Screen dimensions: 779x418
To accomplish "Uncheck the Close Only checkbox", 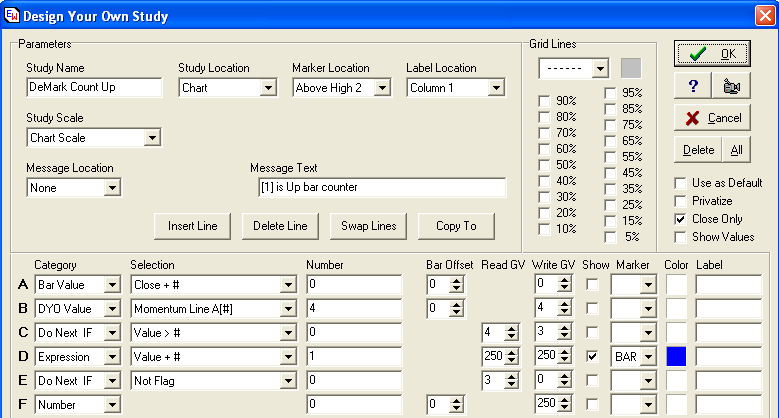I will (x=681, y=219).
